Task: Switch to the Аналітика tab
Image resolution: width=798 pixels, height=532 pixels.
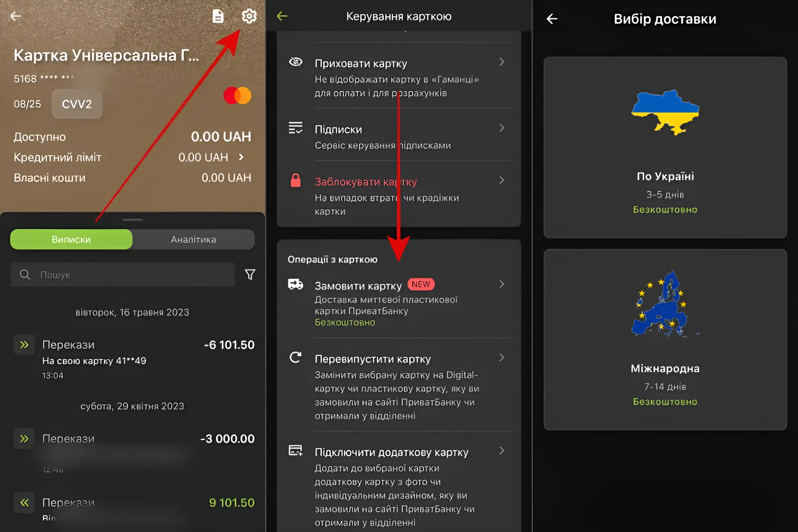Action: 194,239
